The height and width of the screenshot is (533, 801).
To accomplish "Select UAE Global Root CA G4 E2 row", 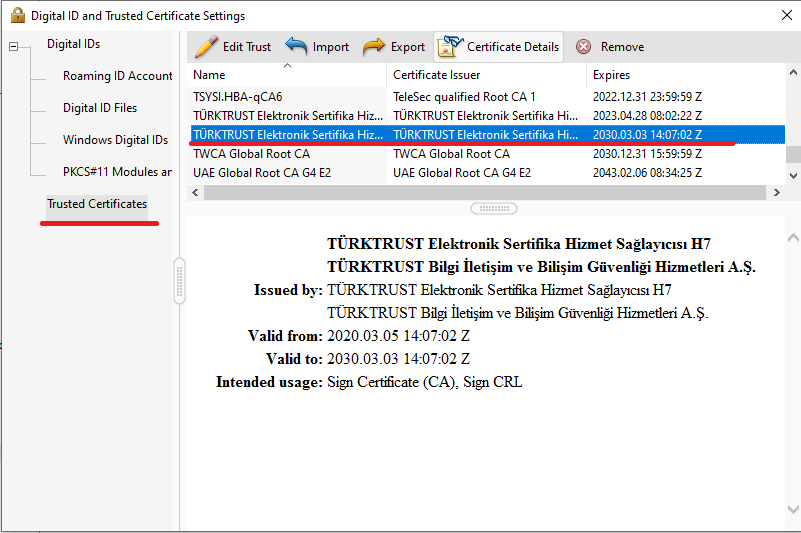I will coord(487,173).
